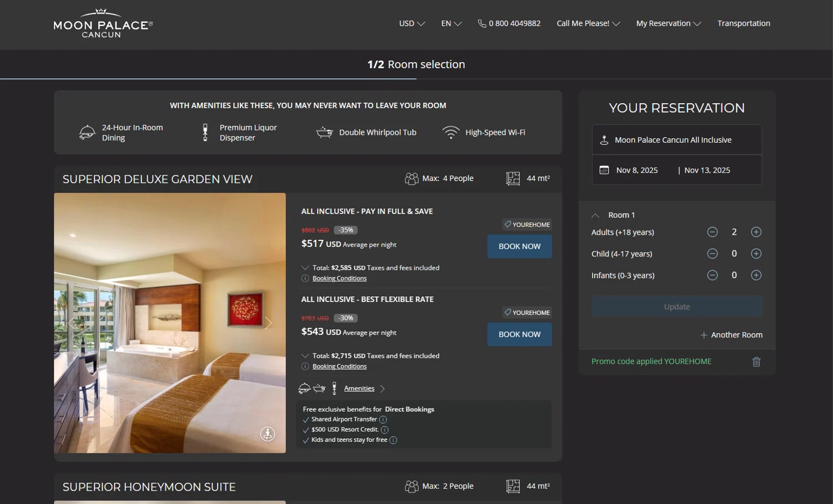Screen dimensions: 833x504
Task: Click the 1/2 Room selection step tab
Action: [416, 64]
